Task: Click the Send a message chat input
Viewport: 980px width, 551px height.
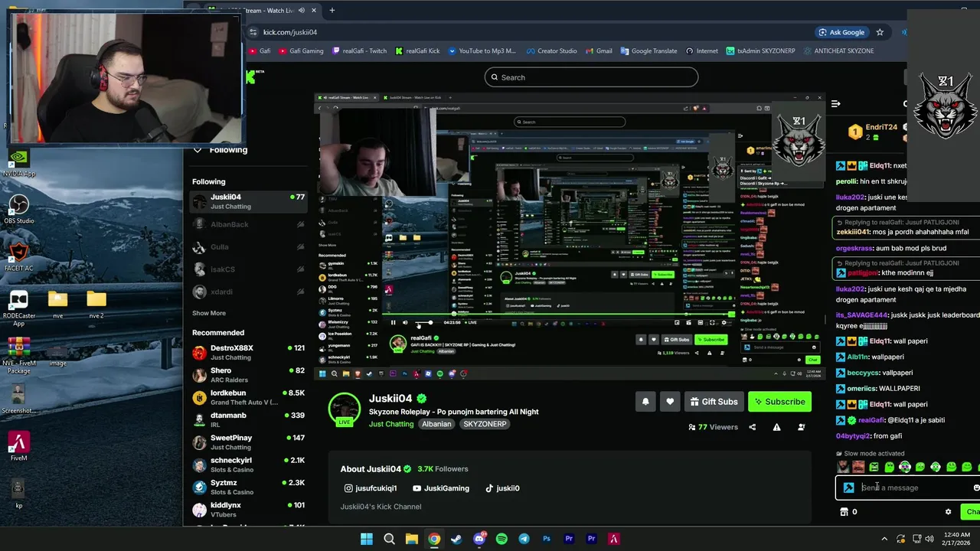Action: 907,487
